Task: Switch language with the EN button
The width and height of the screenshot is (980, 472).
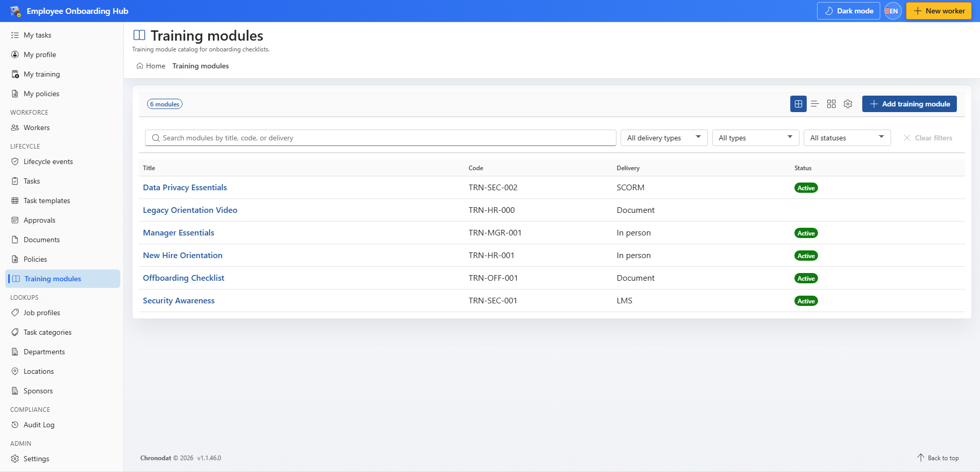Action: (893, 11)
